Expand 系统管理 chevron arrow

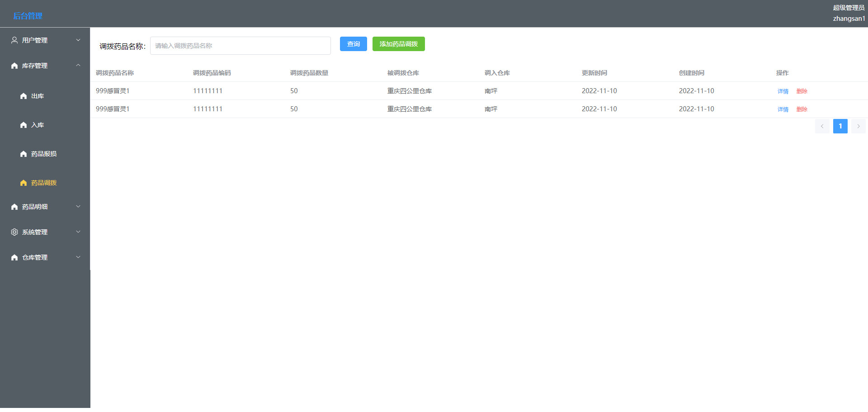(78, 232)
